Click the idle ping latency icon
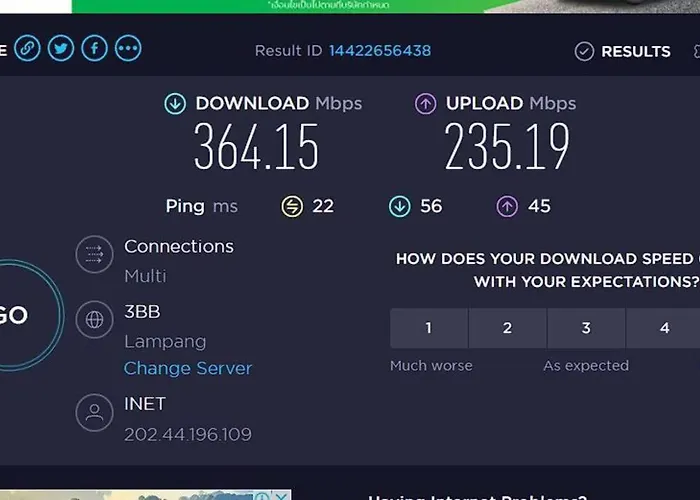Viewport: 700px width, 500px height. click(292, 207)
